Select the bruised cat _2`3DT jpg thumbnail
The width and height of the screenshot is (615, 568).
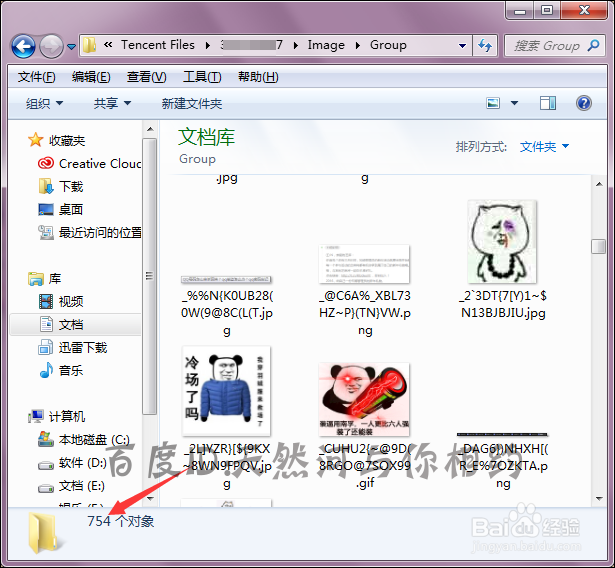(x=502, y=242)
